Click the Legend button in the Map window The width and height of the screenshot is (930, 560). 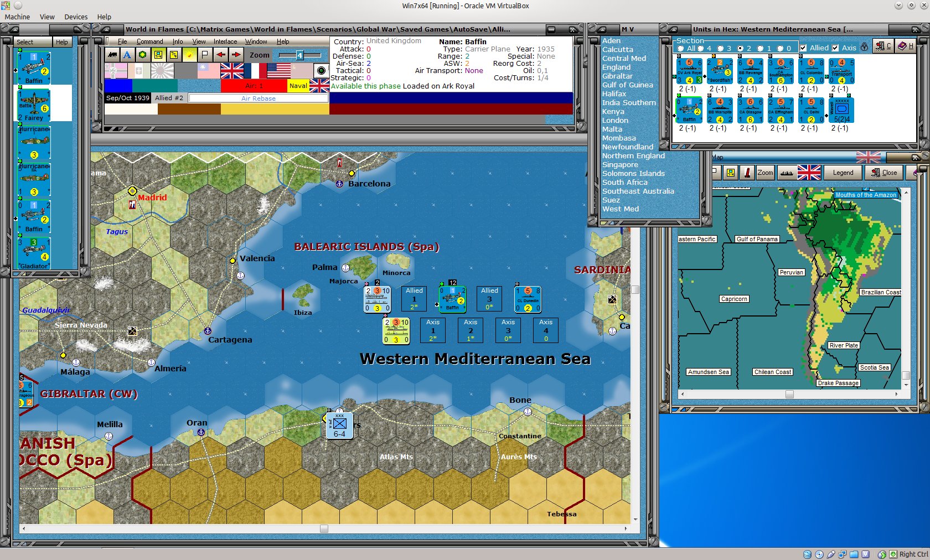coord(843,173)
